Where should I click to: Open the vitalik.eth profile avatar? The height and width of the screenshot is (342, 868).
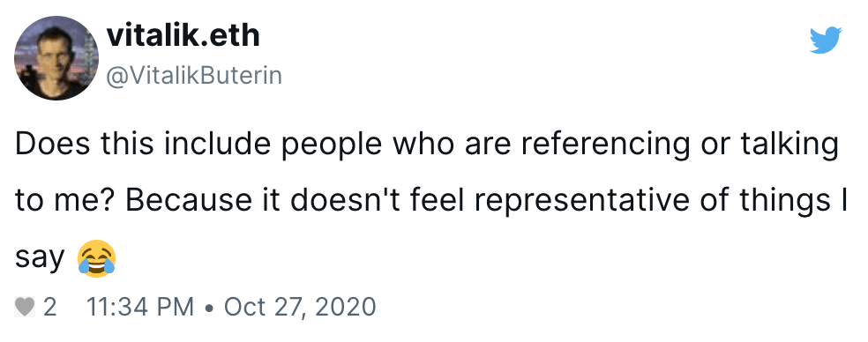pos(56,57)
